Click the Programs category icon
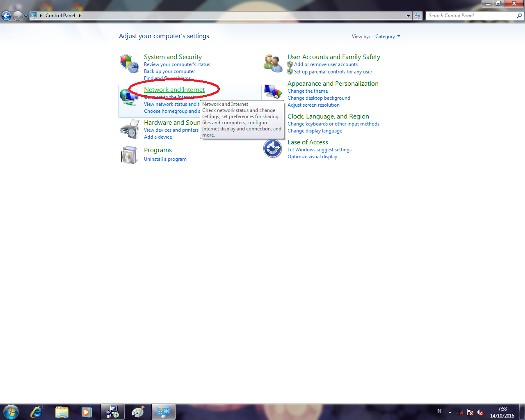 pos(129,155)
